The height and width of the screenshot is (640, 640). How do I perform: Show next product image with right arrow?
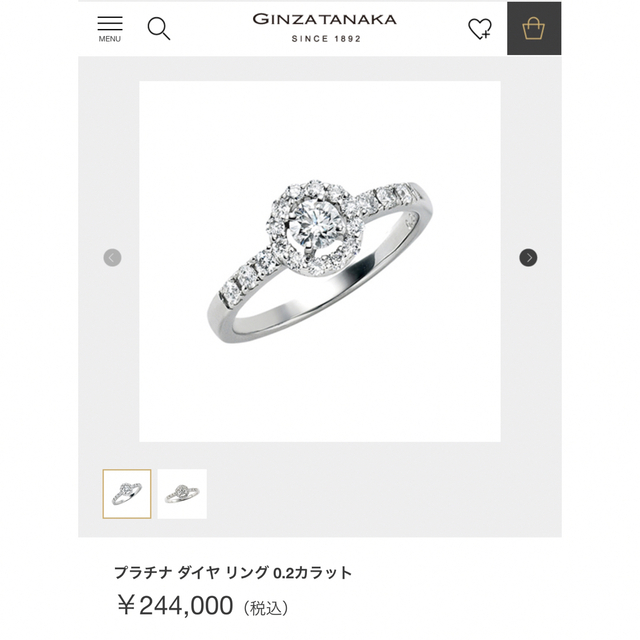tap(528, 258)
